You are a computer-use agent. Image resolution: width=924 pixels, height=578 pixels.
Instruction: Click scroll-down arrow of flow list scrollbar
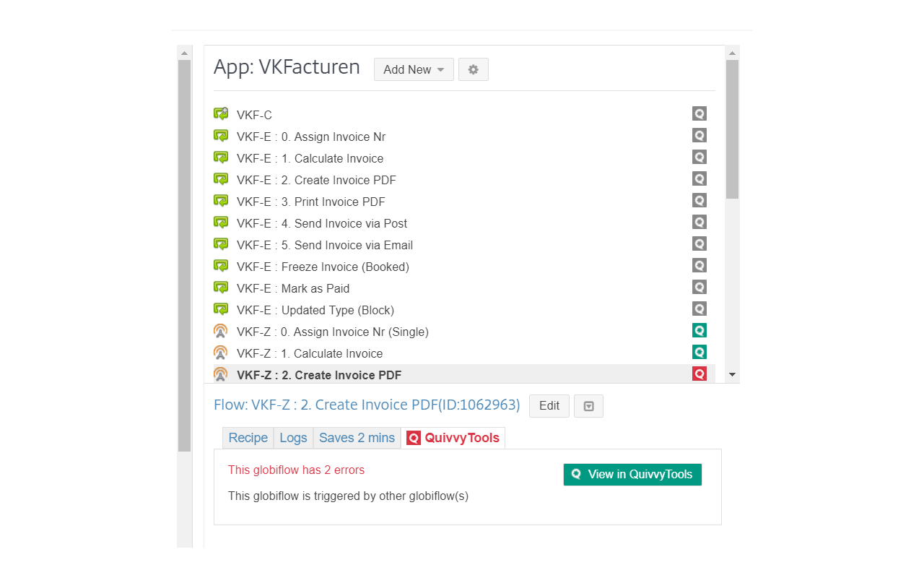click(732, 375)
